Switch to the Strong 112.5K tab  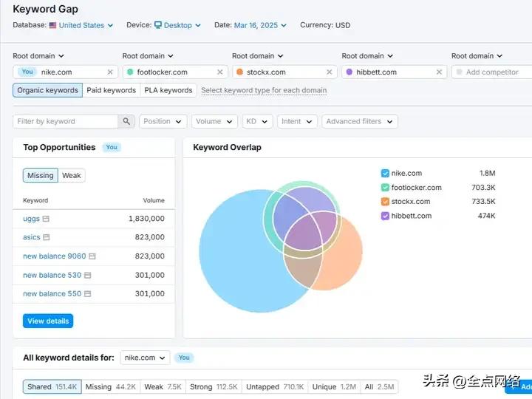point(214,386)
